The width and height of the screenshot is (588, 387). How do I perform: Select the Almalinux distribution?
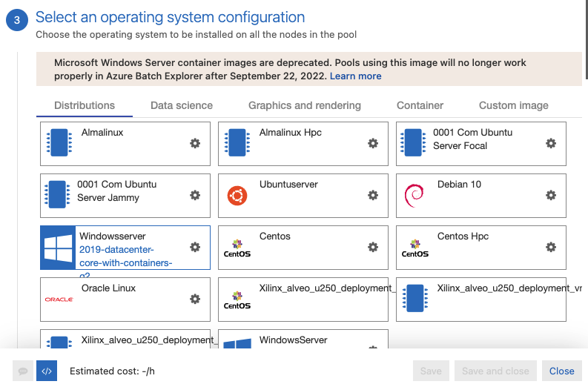tap(125, 144)
